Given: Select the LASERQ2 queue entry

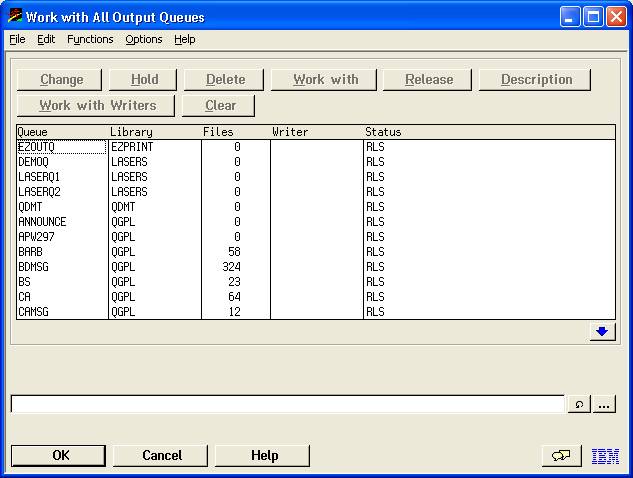Looking at the screenshot, I should (39, 192).
